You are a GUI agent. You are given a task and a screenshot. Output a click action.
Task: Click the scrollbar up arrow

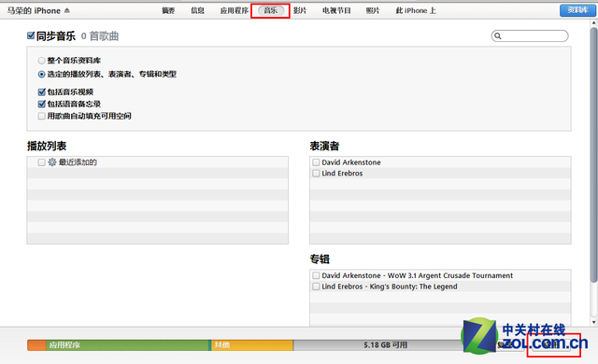coord(594,22)
